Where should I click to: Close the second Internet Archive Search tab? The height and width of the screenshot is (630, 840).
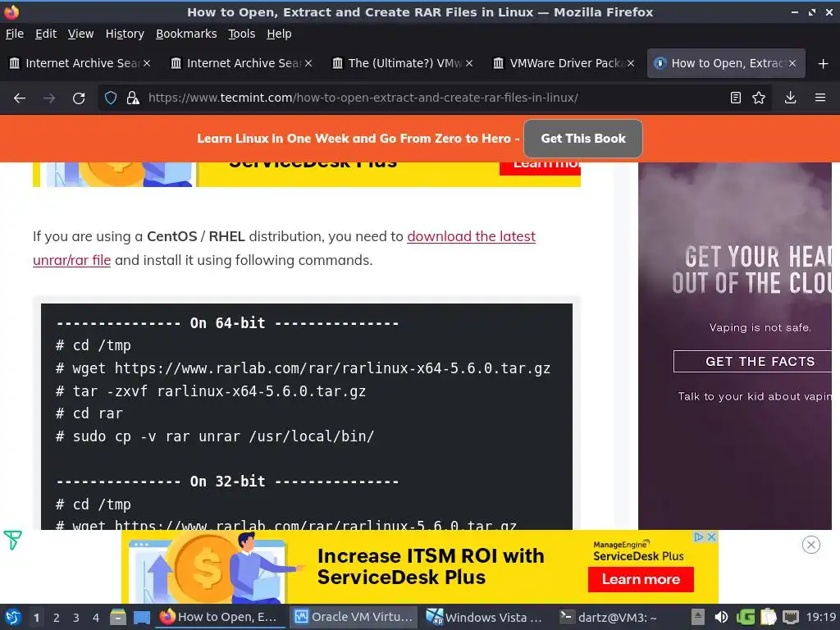pos(308,63)
